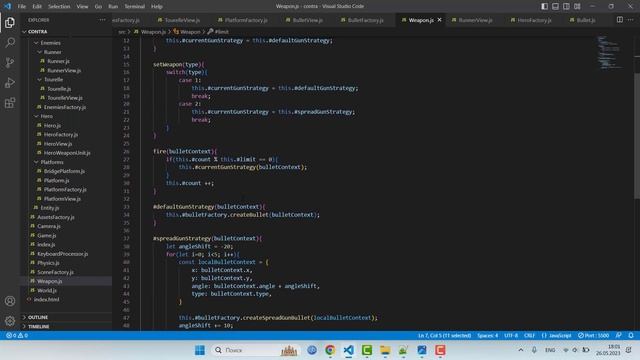Open Run and Debug view icon
The height and width of the screenshot is (360, 640).
click(x=10, y=82)
